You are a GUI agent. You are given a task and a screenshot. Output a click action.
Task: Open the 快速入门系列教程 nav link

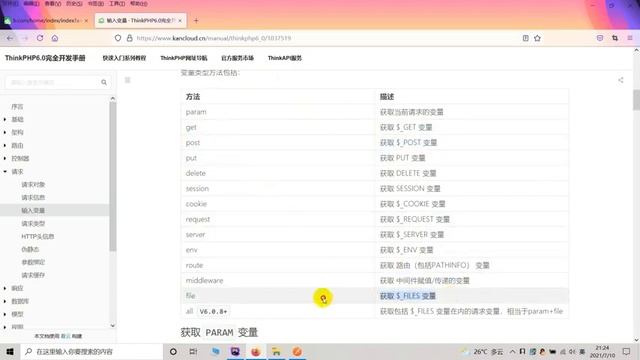click(x=124, y=58)
